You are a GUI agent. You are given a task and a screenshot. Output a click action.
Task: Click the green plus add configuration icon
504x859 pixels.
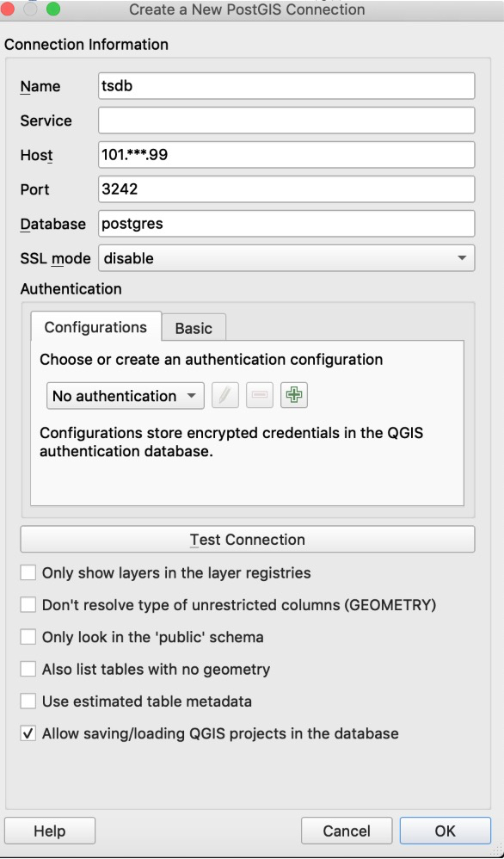point(294,395)
